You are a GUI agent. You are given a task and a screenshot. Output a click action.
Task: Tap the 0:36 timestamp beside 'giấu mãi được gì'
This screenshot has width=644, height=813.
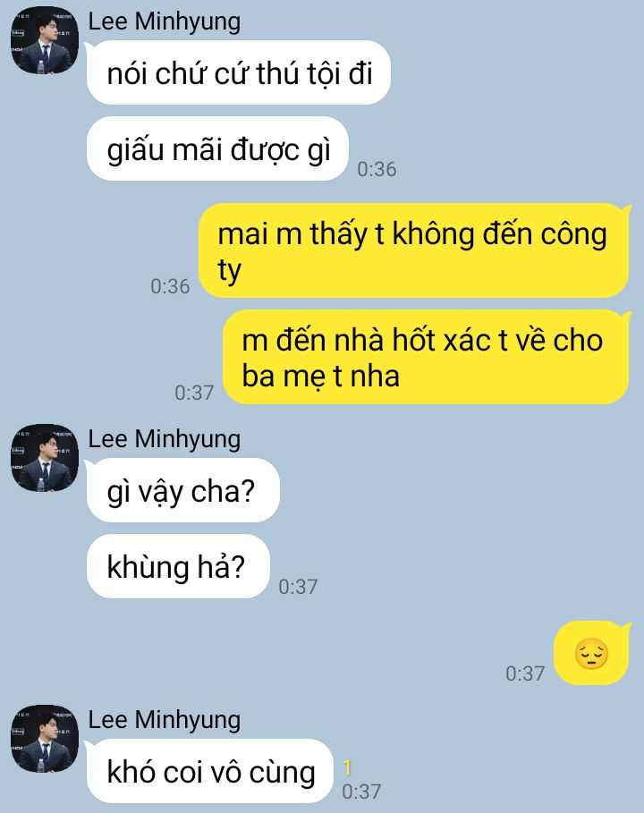pos(377,170)
